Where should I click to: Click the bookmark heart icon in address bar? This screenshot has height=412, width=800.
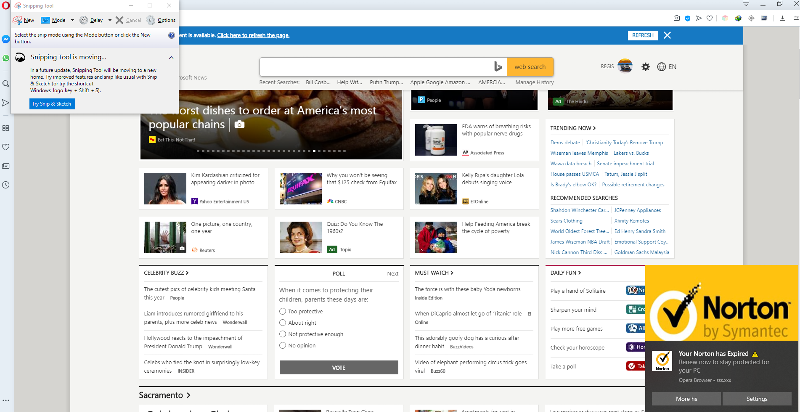[x=709, y=18]
